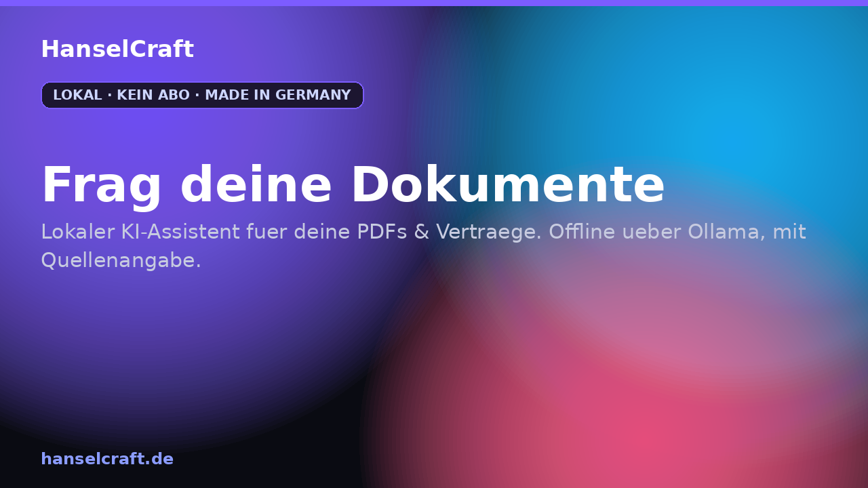Click the headline Frag deine Dokumente
This screenshot has width=868, height=488.
tap(353, 185)
